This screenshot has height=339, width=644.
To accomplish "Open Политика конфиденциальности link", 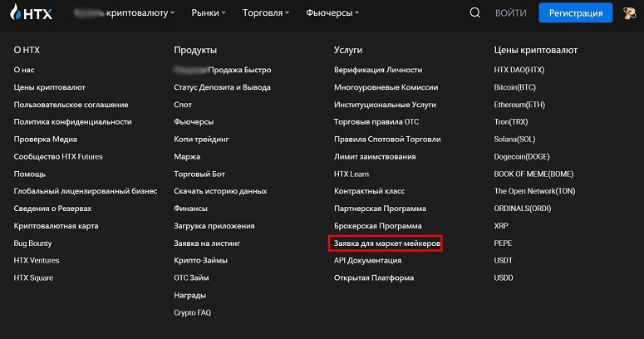I will 72,121.
